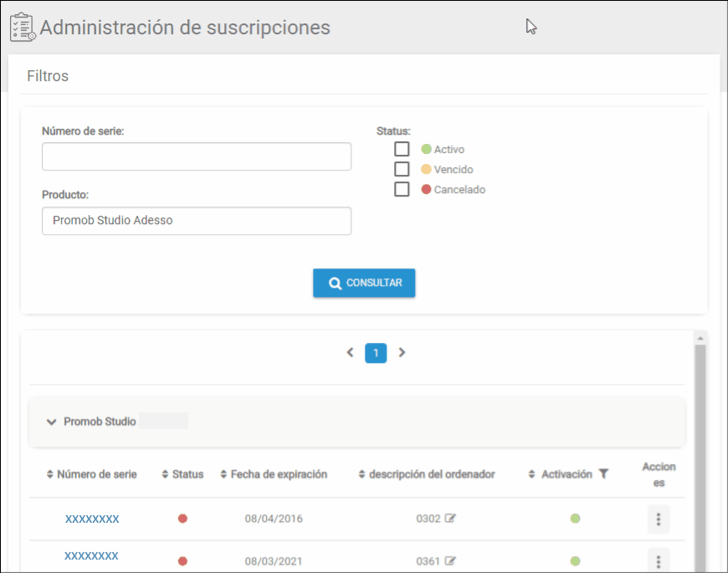Click the Filtros section heading
728x573 pixels.
pyautogui.click(x=48, y=75)
